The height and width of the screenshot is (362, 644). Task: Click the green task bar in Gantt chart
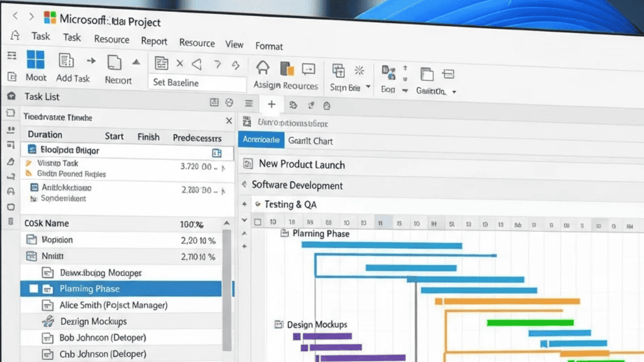(530, 322)
